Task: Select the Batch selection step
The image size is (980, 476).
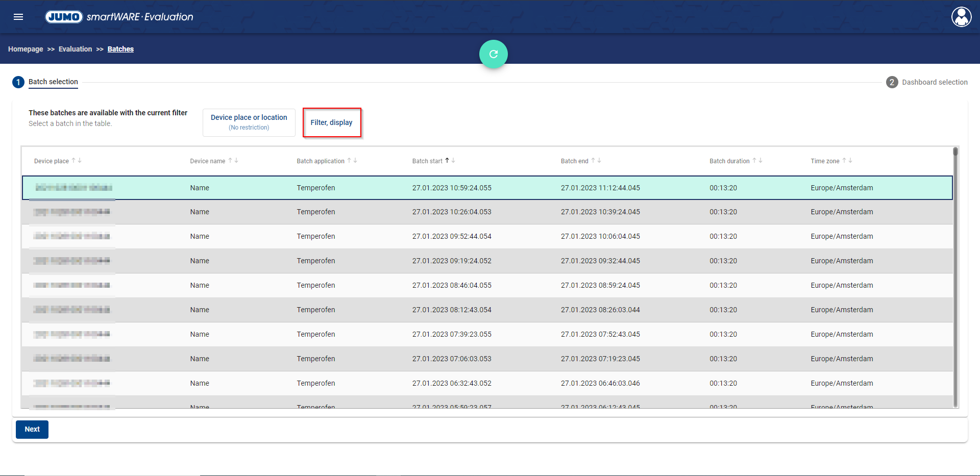Action: point(53,82)
